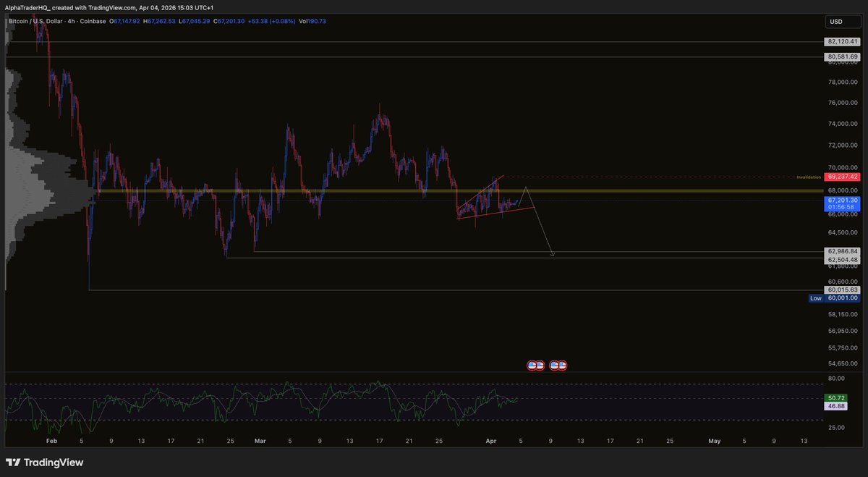Screen dimensions: 868x477
Task: Click the 46.88 RSI level label
Action: (835, 406)
